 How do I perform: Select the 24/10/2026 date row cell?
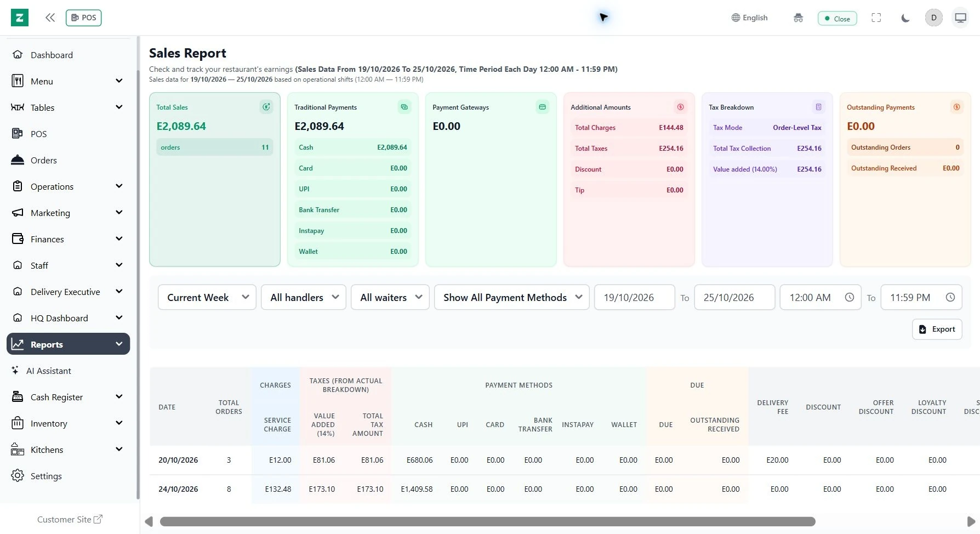click(178, 489)
